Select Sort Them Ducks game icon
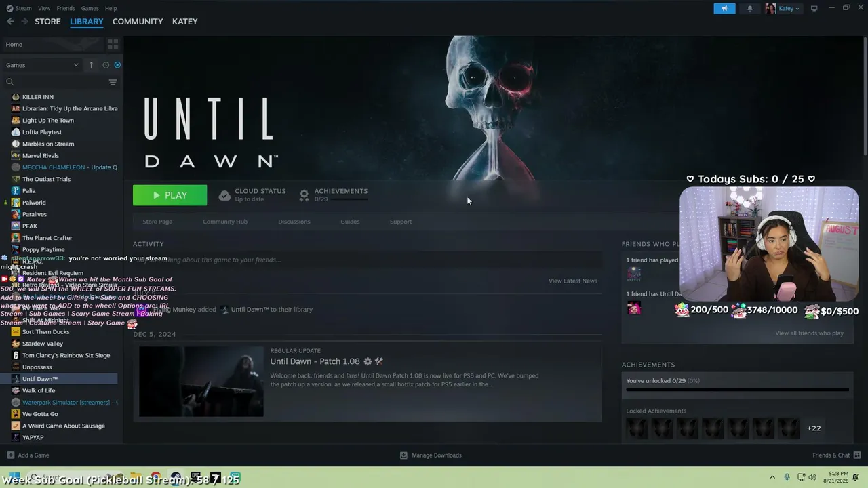Image resolution: width=868 pixels, height=488 pixels. point(16,332)
